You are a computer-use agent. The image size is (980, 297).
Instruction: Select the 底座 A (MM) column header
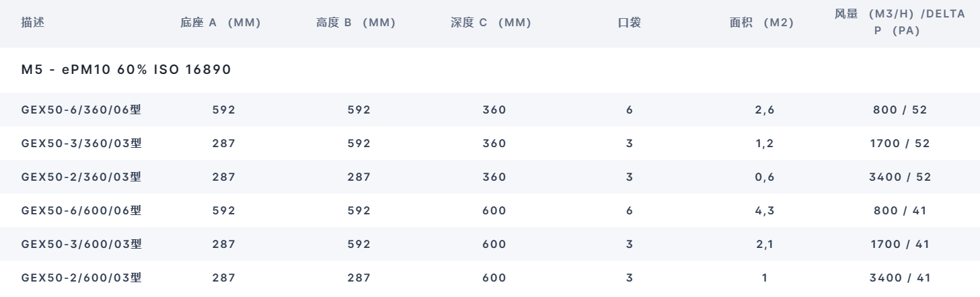(x=220, y=23)
